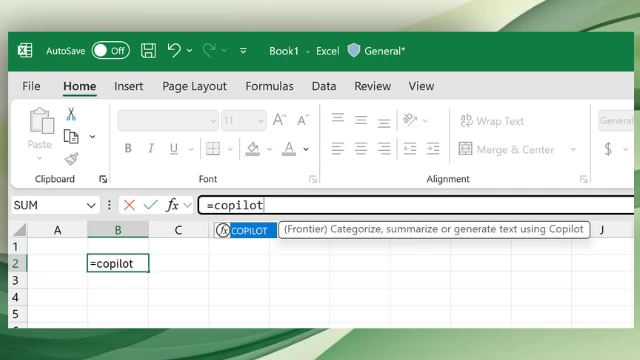Center text horizontally
The image size is (640, 360).
tap(361, 149)
